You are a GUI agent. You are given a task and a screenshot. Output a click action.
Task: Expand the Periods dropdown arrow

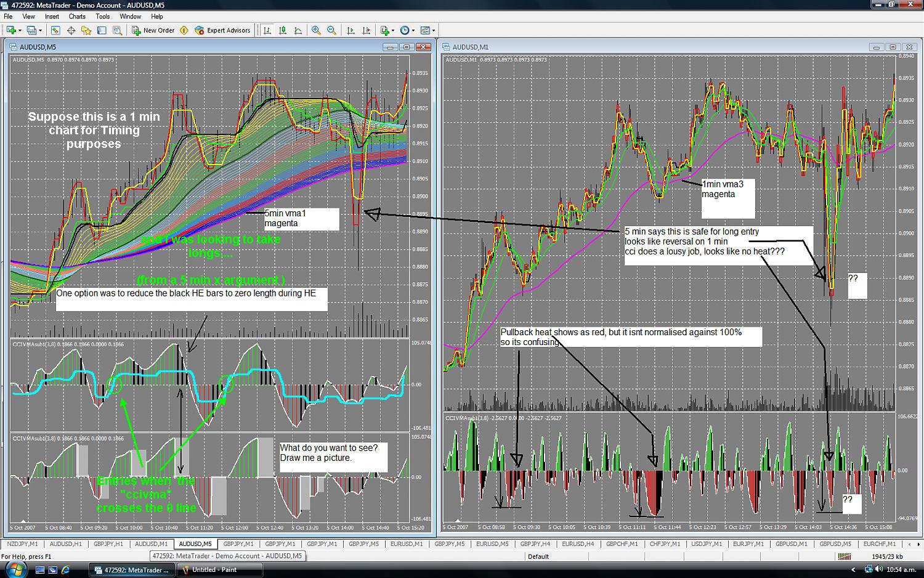(x=413, y=30)
